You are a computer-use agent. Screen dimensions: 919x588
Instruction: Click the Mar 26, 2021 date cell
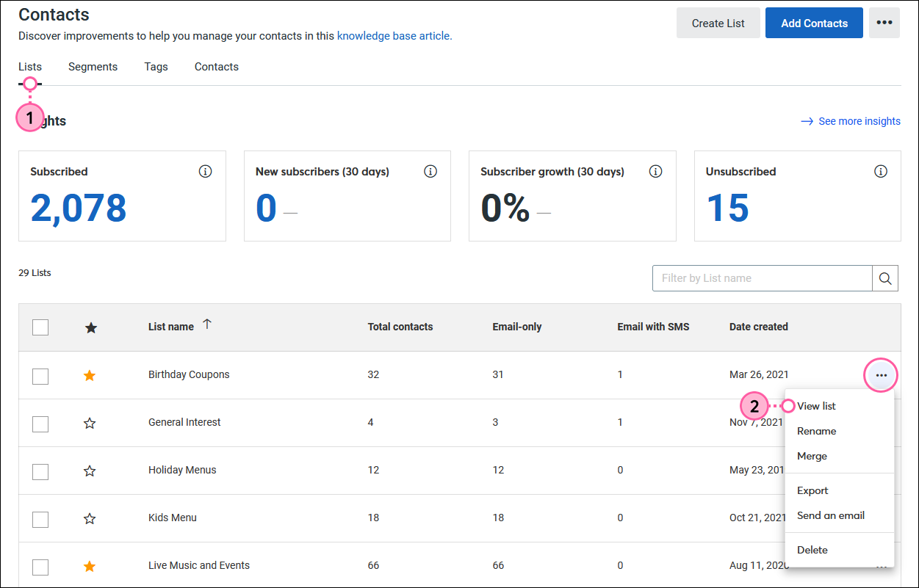(x=759, y=374)
